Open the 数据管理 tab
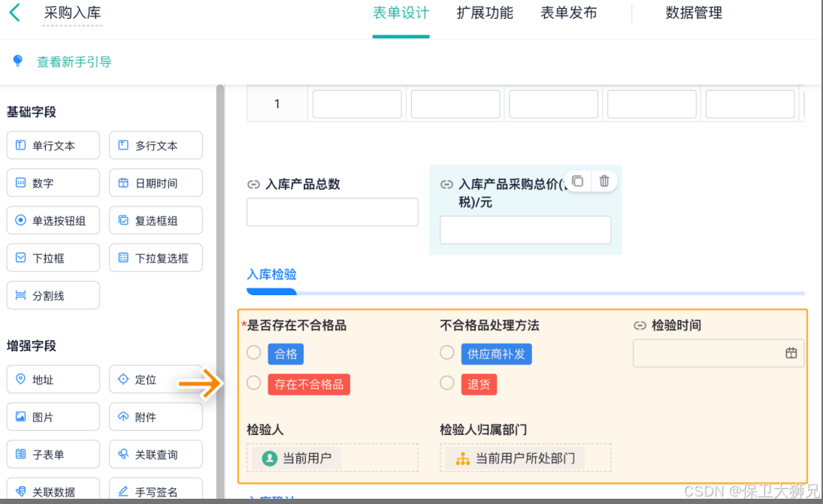Screen dimensions: 823x504 [694, 13]
